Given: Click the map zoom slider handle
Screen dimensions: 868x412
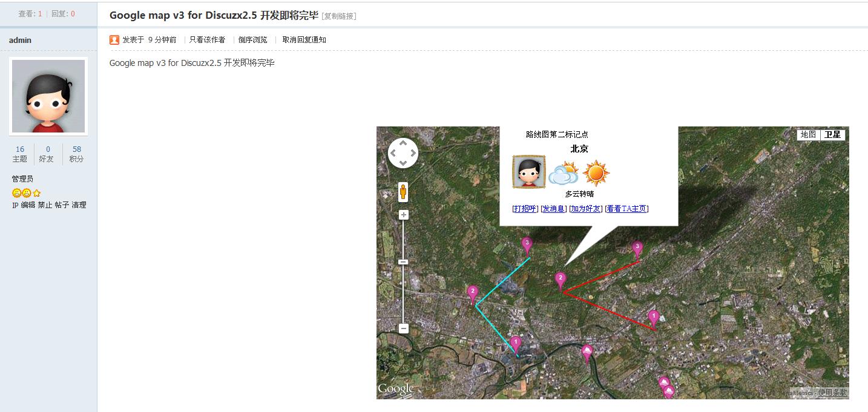Looking at the screenshot, I should tap(404, 262).
